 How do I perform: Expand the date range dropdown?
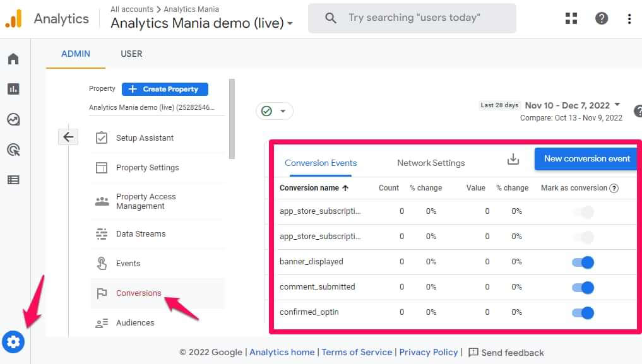(616, 105)
